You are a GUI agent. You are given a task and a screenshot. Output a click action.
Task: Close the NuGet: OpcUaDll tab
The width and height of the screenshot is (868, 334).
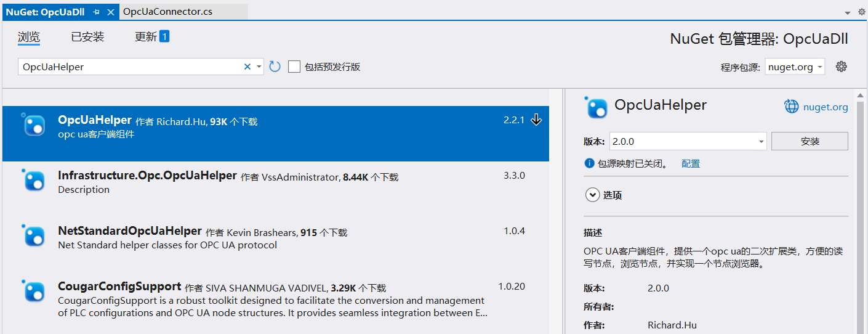(x=111, y=12)
